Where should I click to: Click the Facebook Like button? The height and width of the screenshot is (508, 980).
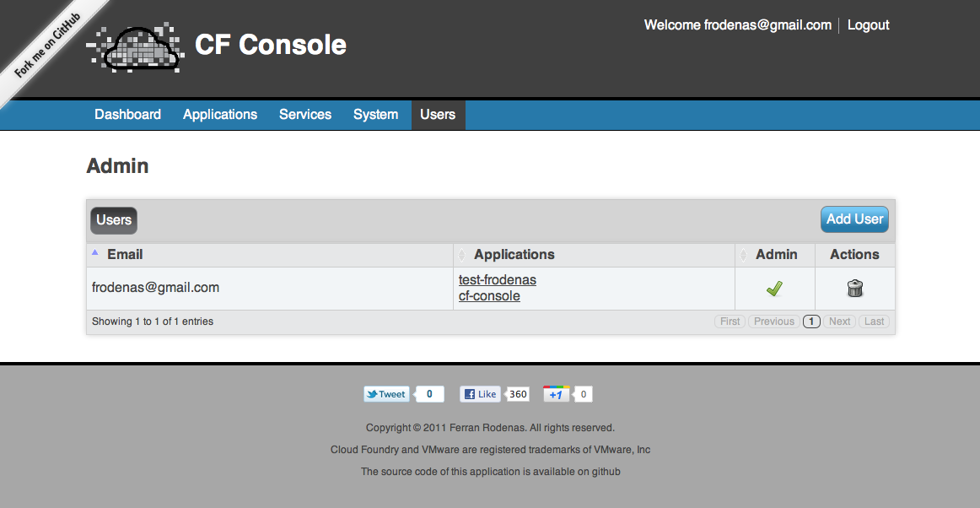click(x=480, y=394)
